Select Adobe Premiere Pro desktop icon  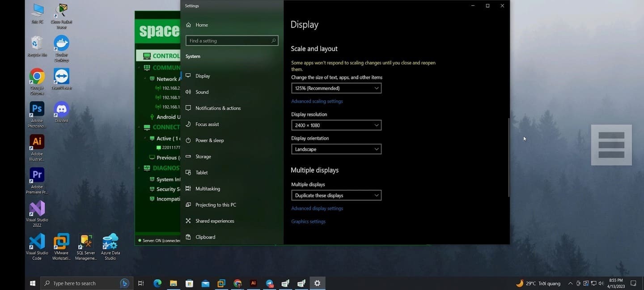[x=37, y=181]
